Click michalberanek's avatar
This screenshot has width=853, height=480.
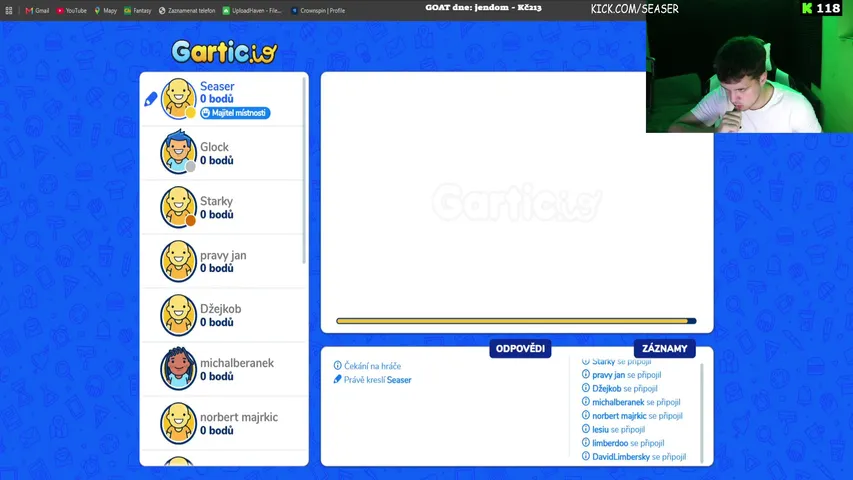[178, 369]
